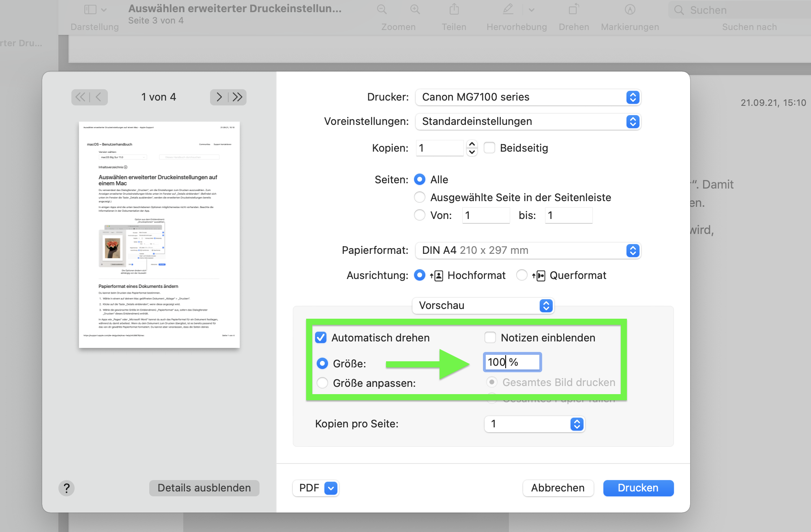The image size is (811, 532).
Task: Open the PDF dropdown arrow
Action: tap(331, 488)
